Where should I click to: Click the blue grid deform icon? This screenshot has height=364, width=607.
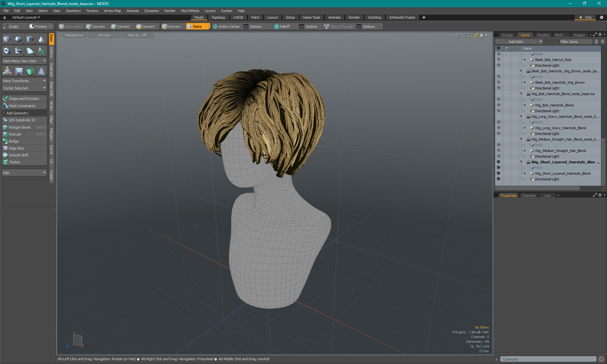19,71
